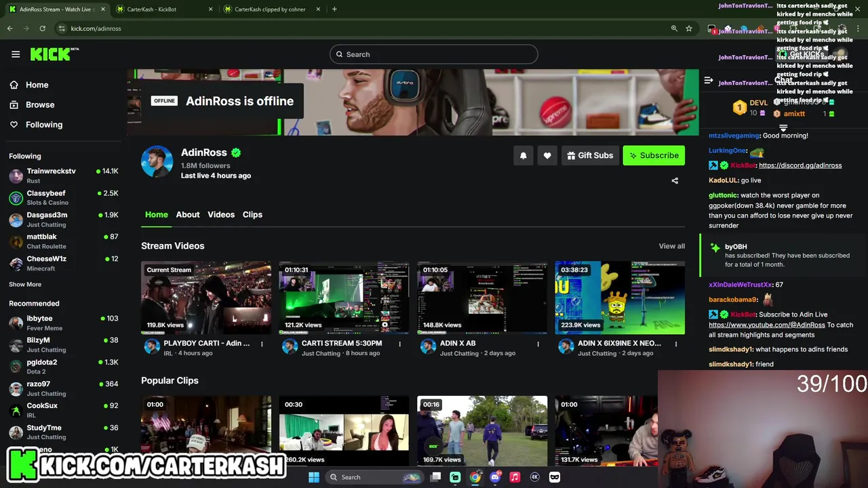Open Discord from the taskbar
This screenshot has height=488, width=868.
(x=495, y=477)
